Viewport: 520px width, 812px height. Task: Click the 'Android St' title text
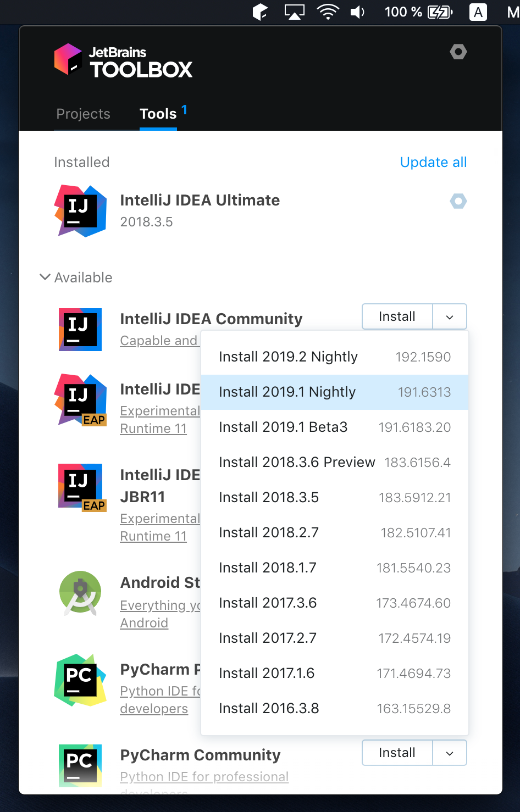[x=161, y=582]
